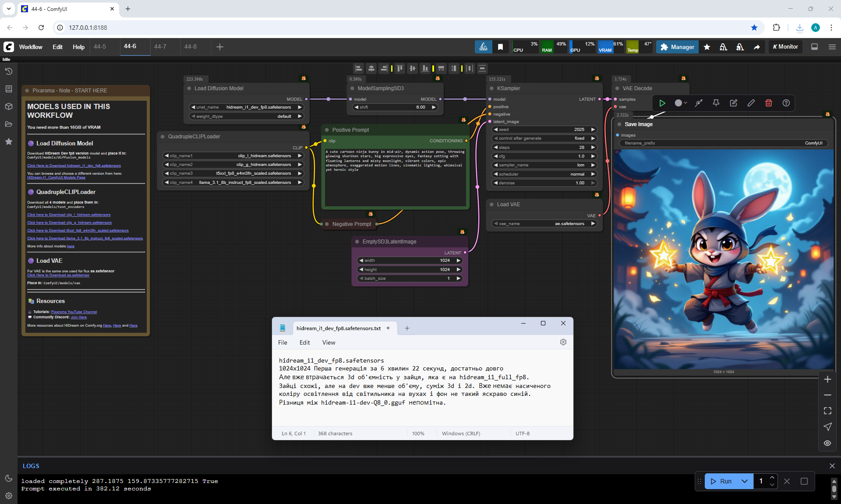Expand the Run button dropdown arrow

(744, 481)
